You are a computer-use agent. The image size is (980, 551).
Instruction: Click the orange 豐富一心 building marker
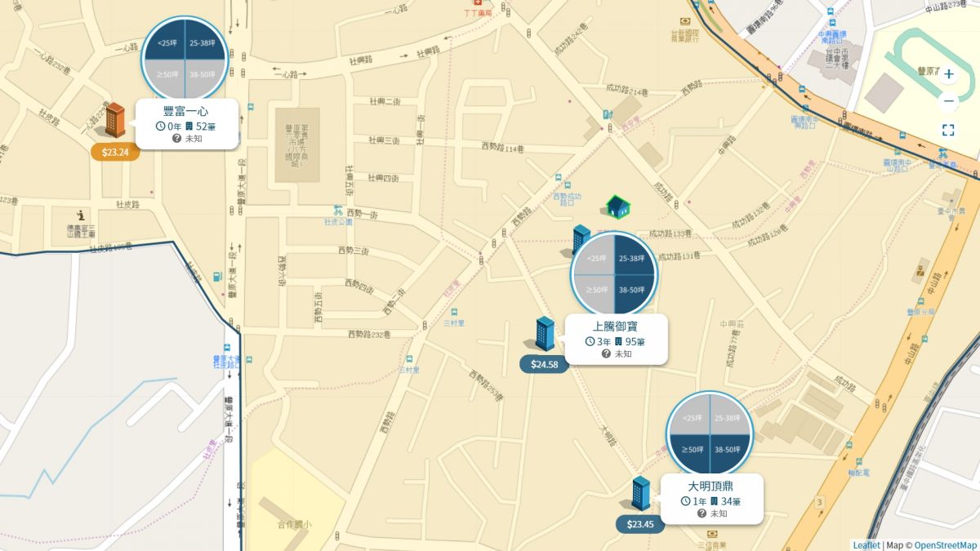tap(114, 120)
